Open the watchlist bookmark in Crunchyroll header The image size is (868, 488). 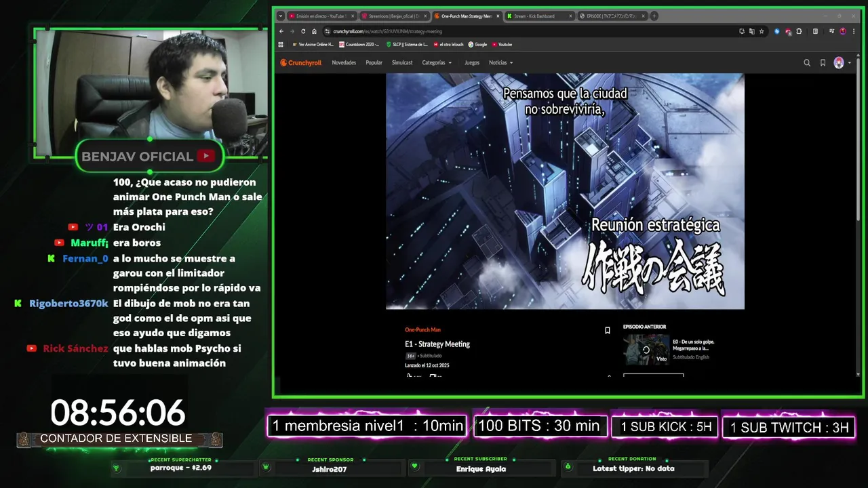(823, 62)
